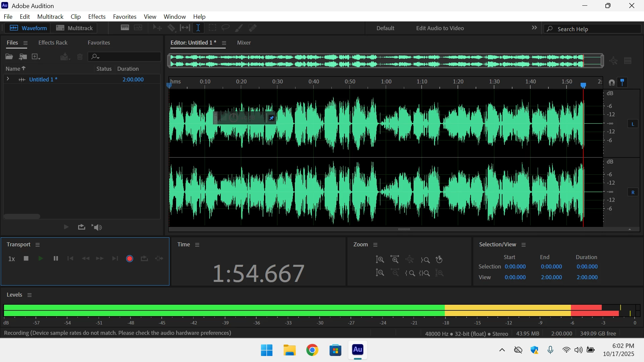Click the Spectral Frequency Display icon
Viewport: 644px width, 362px height.
tap(125, 28)
